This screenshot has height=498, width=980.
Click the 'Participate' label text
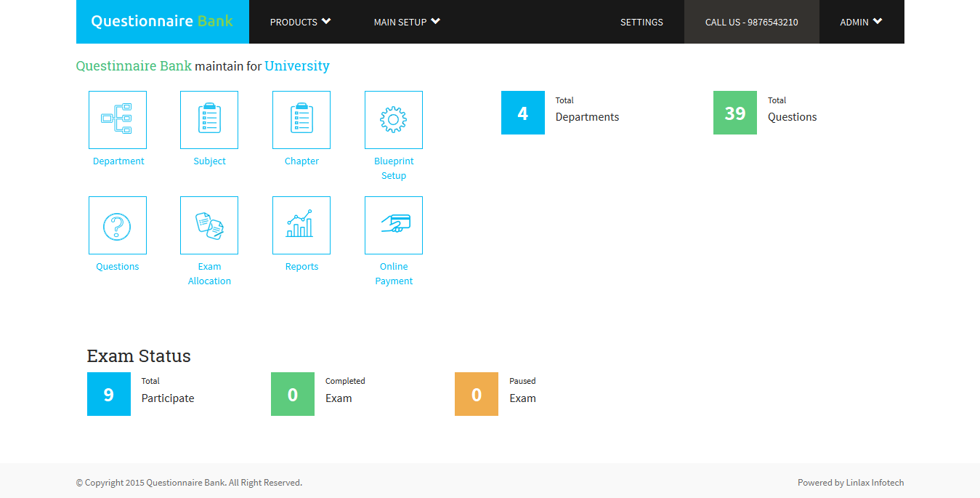point(168,398)
